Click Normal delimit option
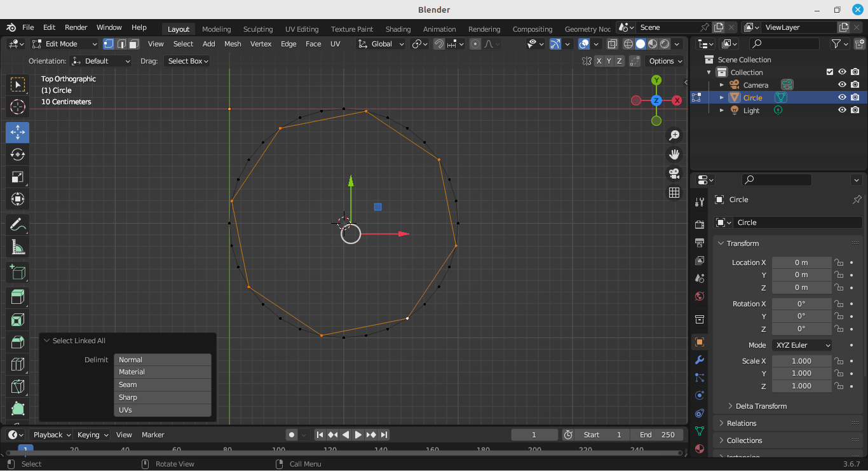 tap(163, 360)
